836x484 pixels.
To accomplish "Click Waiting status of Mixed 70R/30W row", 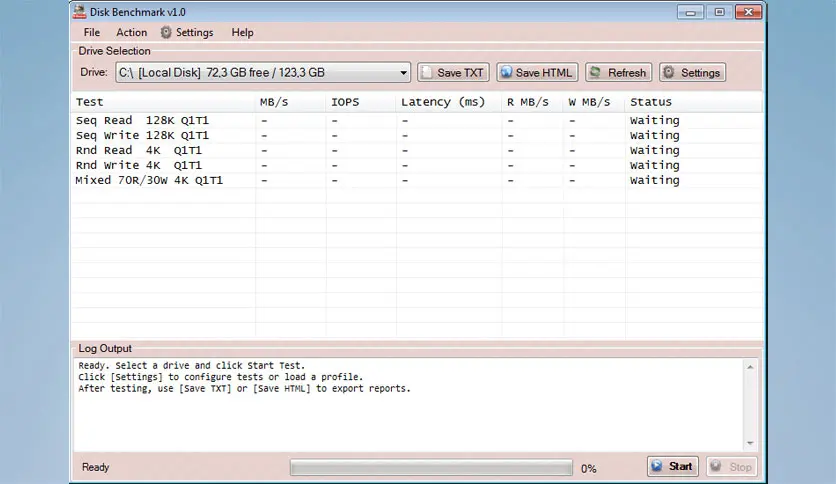I will [x=655, y=180].
